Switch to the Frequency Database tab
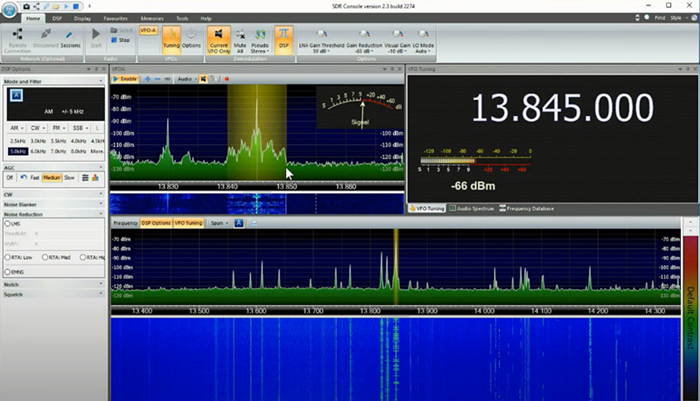700x401 pixels. (527, 208)
